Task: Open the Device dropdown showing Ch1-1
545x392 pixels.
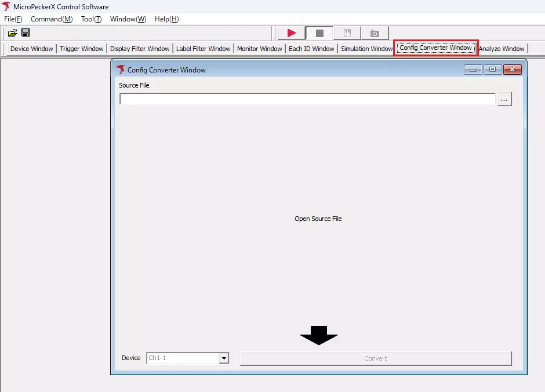Action: [x=224, y=358]
